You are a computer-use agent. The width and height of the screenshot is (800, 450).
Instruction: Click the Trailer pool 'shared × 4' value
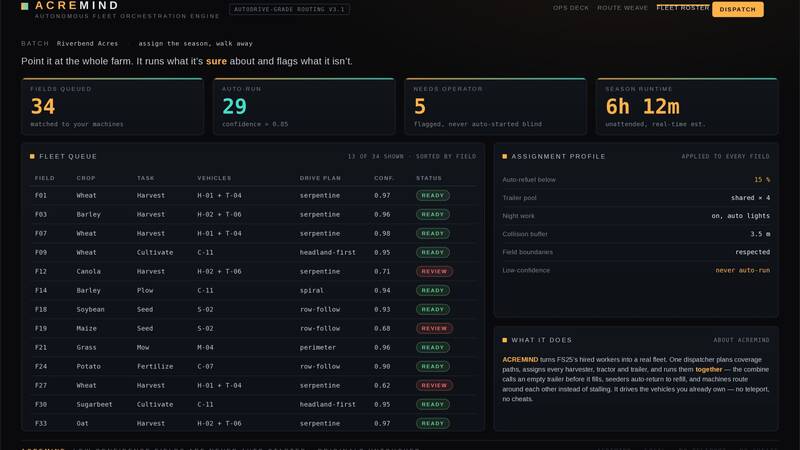click(x=750, y=197)
